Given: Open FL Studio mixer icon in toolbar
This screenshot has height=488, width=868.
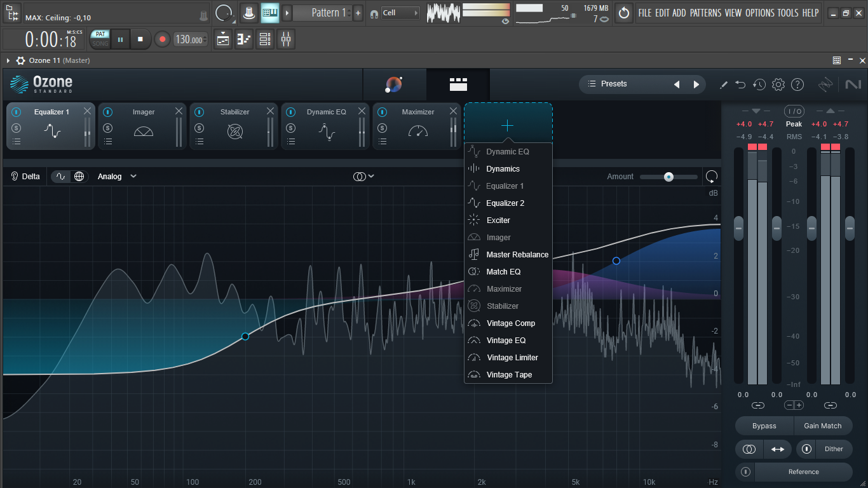Looking at the screenshot, I should tap(286, 40).
